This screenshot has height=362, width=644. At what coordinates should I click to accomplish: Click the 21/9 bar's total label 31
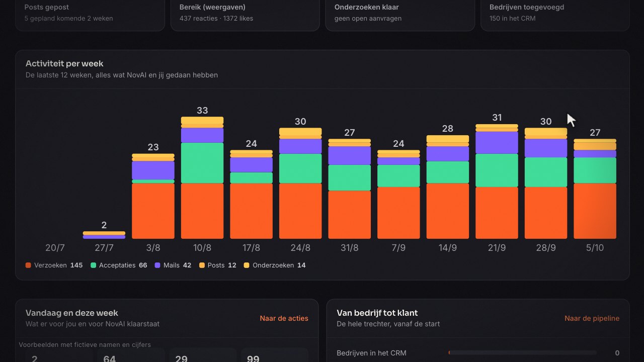pos(497,118)
